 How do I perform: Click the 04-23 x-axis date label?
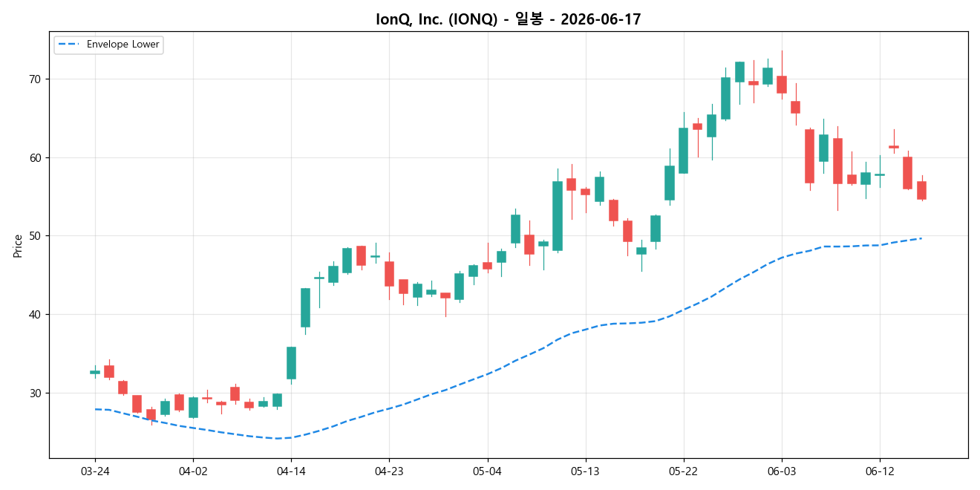389,471
